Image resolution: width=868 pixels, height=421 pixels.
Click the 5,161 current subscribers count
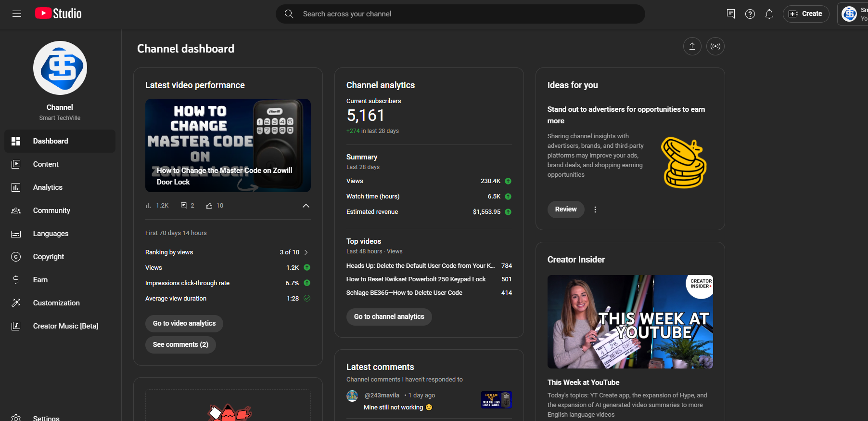pos(366,116)
